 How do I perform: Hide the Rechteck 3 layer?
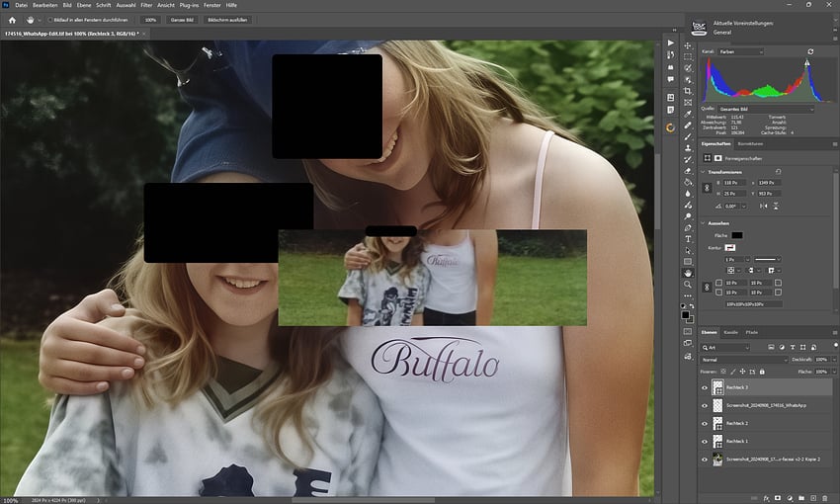click(705, 387)
